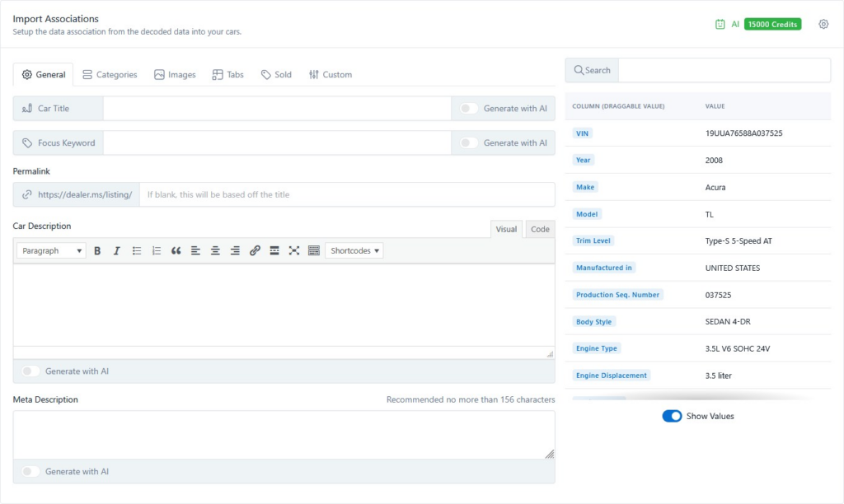Open the Shortcodes dropdown menu
Screen dimensions: 844x504
pos(354,250)
